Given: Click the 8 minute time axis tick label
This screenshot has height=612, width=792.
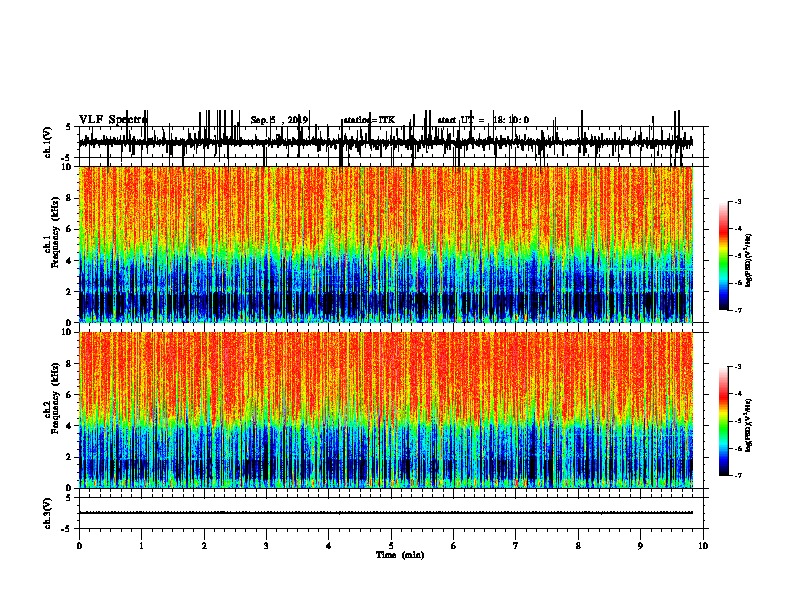Looking at the screenshot, I should (x=578, y=546).
